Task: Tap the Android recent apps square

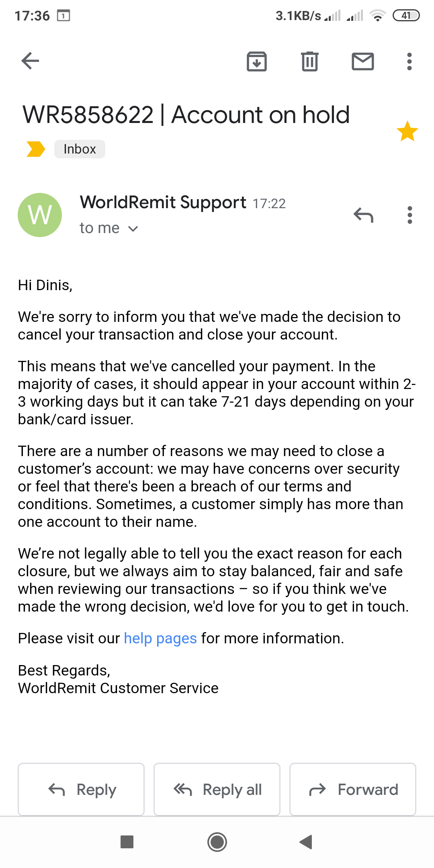Action: pos(127,842)
